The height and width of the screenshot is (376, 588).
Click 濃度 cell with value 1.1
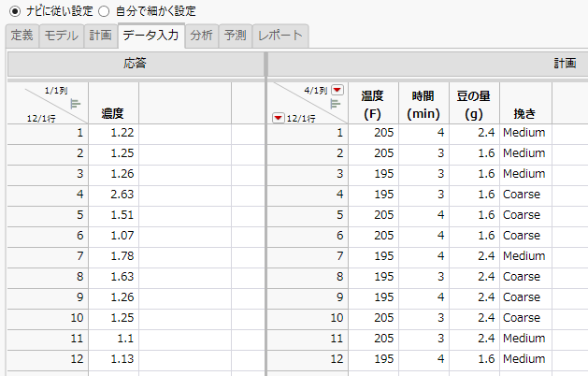point(113,339)
